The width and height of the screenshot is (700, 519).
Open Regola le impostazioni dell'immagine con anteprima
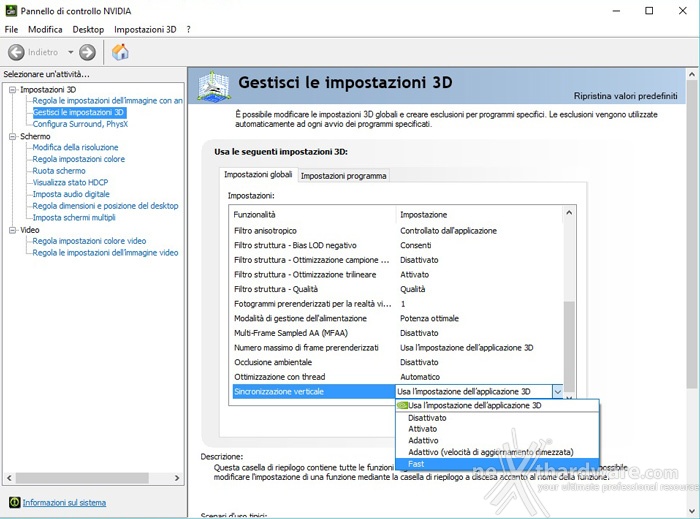108,101
